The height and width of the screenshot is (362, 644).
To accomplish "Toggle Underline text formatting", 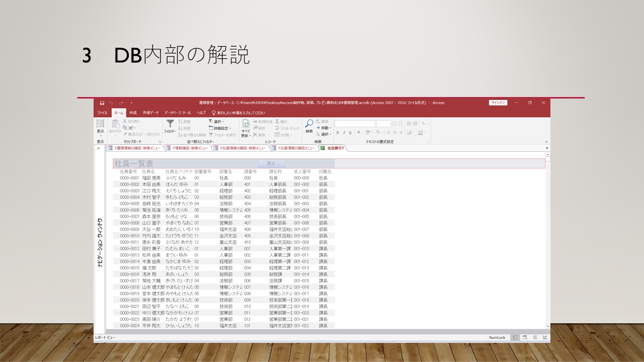I will [x=351, y=133].
